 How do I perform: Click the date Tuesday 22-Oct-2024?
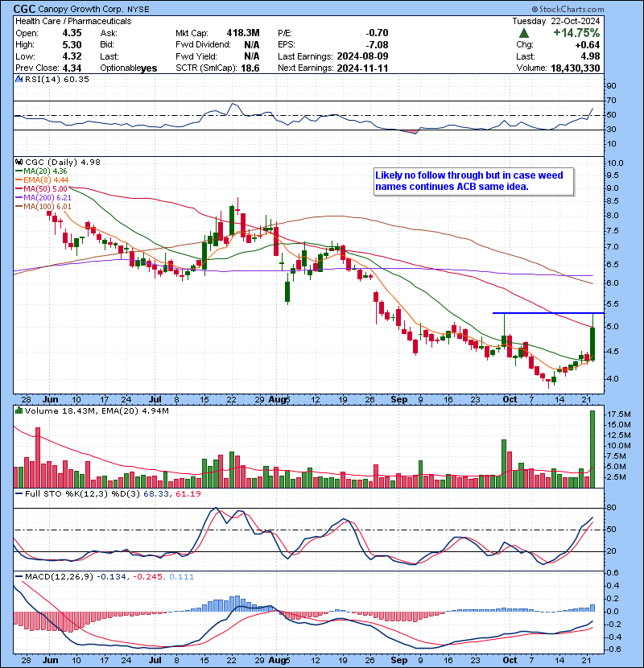point(556,21)
